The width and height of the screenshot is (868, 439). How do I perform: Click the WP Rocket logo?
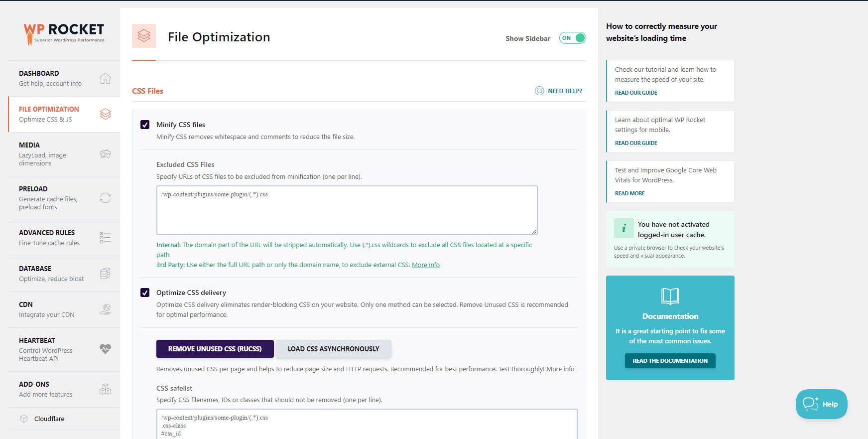pos(64,34)
